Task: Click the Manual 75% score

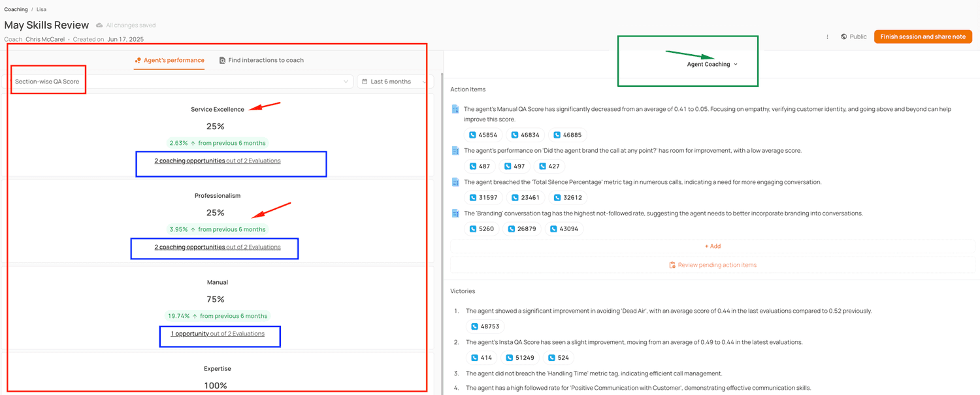Action: coord(216,300)
